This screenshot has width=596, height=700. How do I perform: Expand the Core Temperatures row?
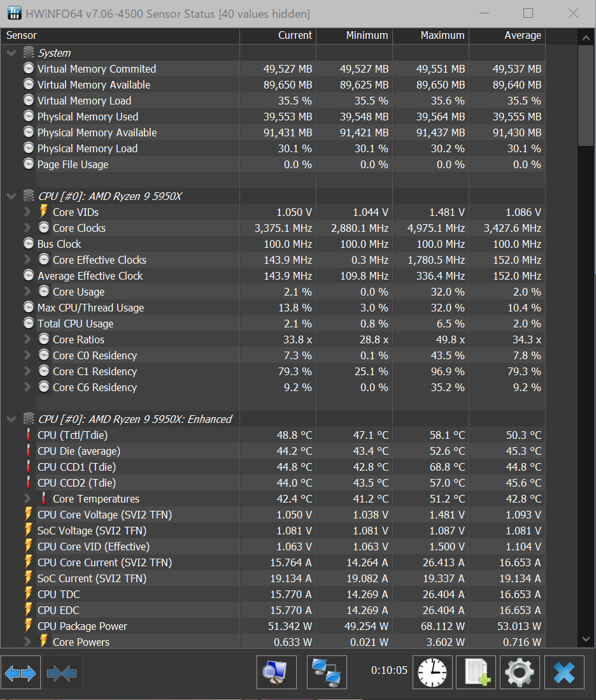click(x=27, y=498)
